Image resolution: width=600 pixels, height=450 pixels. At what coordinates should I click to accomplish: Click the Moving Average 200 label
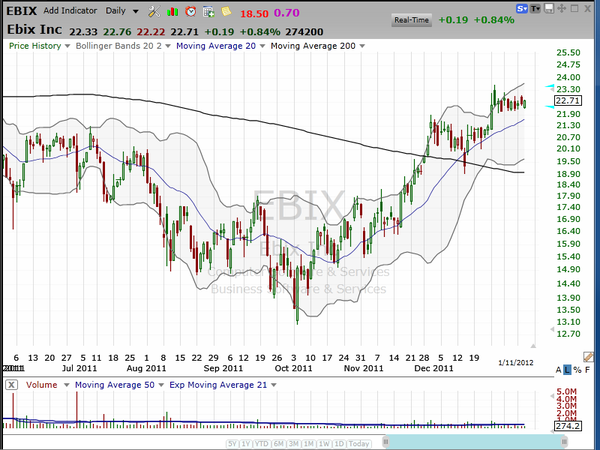click(x=313, y=46)
